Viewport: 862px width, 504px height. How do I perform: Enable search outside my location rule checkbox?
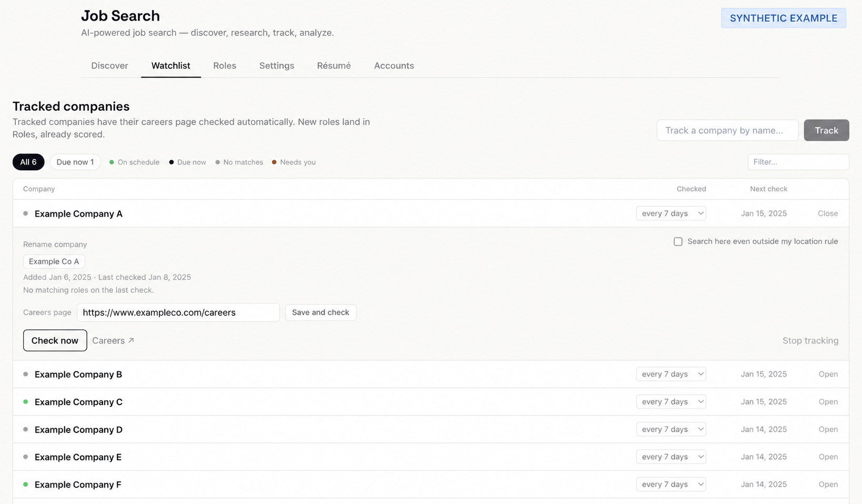[x=678, y=242]
